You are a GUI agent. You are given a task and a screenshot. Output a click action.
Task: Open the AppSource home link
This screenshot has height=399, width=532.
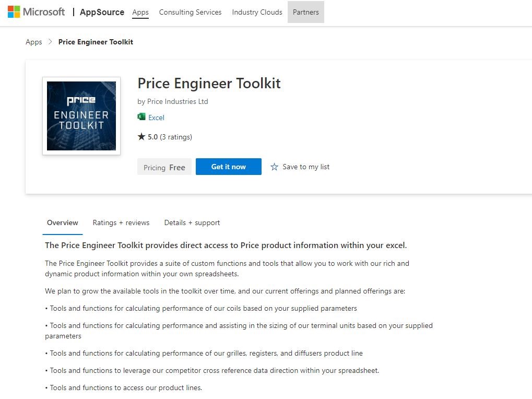(x=102, y=12)
